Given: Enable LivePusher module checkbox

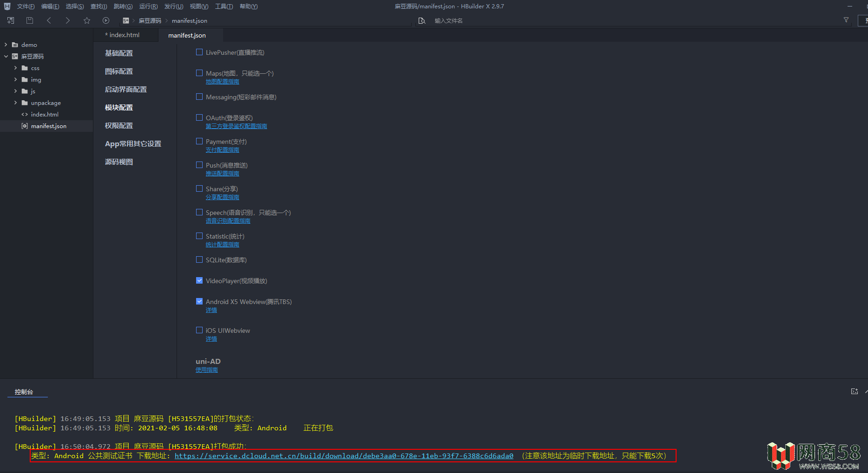Looking at the screenshot, I should [x=199, y=52].
